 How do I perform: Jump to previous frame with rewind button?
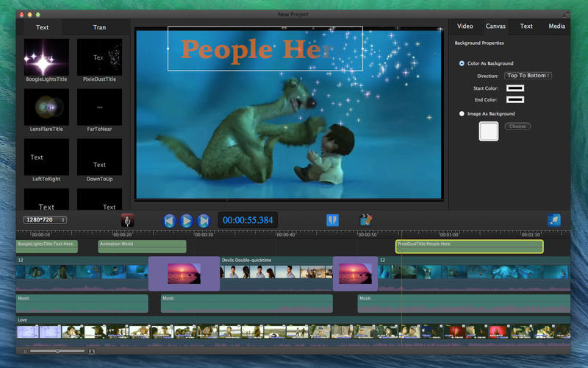[169, 220]
